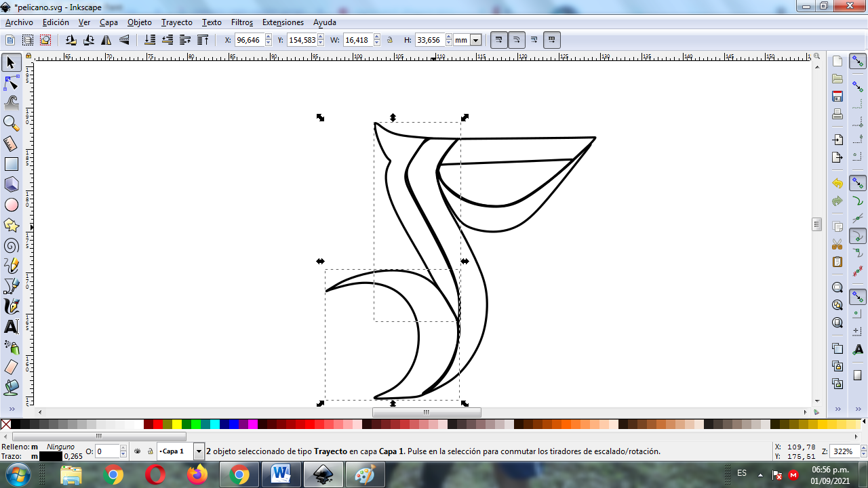Viewport: 868px width, 488px height.
Task: Click the no-paint X swatch
Action: point(5,424)
